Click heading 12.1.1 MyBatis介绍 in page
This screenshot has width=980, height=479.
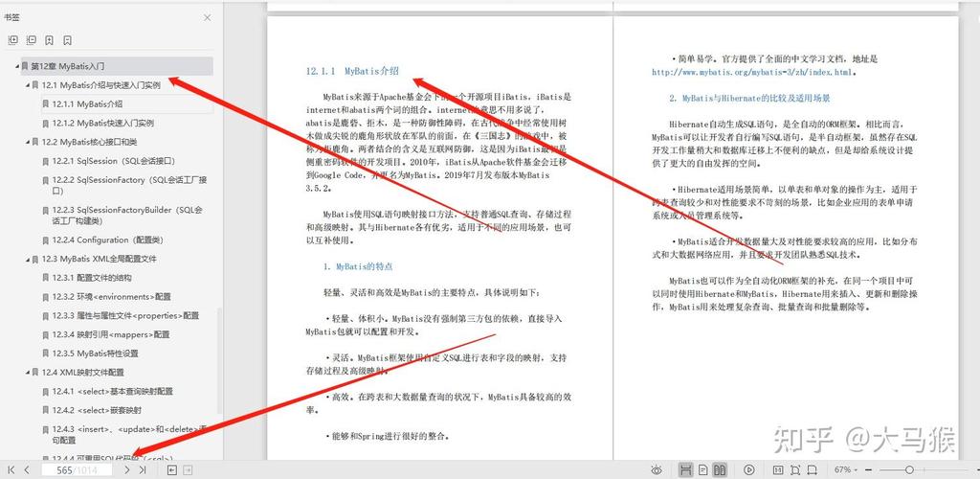pyautogui.click(x=352, y=71)
